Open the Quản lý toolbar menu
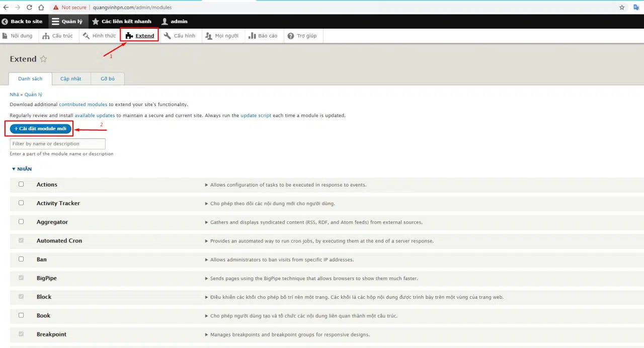644x348 pixels. tap(67, 22)
